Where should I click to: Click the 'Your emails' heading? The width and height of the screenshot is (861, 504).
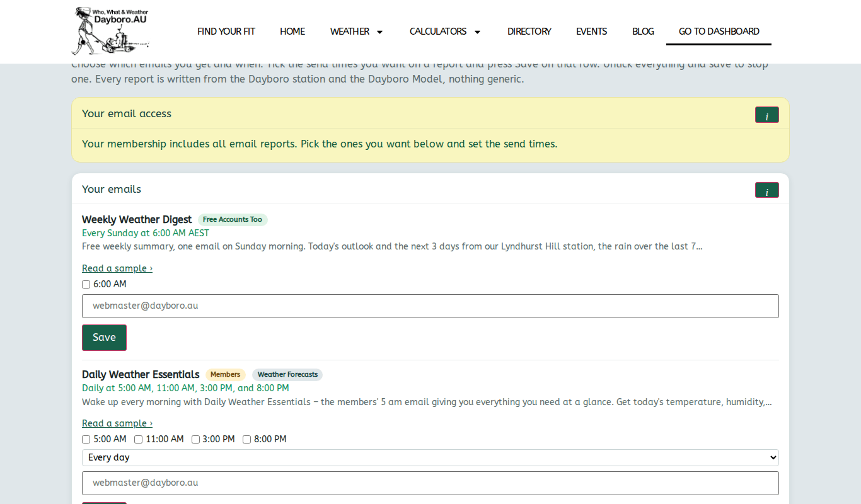tap(112, 190)
